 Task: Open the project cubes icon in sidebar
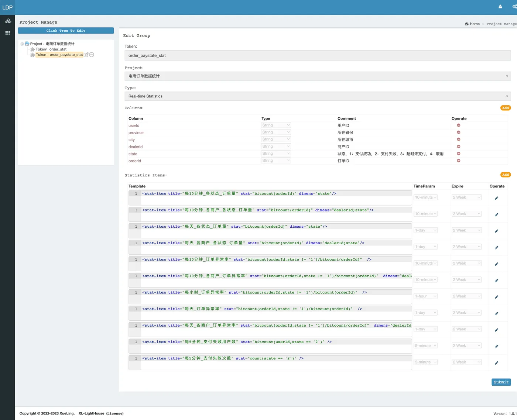coord(8,21)
